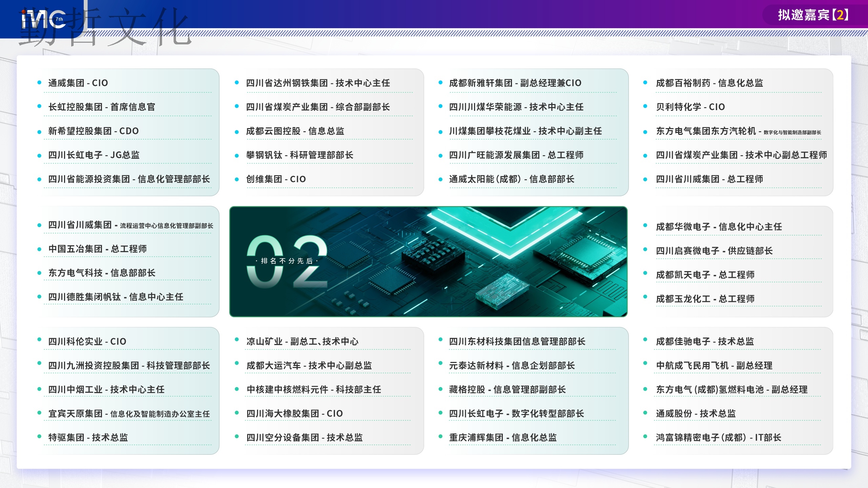
Task: Select the text 元泰达新材料 - 信息企划部部长
Action: coord(512,366)
